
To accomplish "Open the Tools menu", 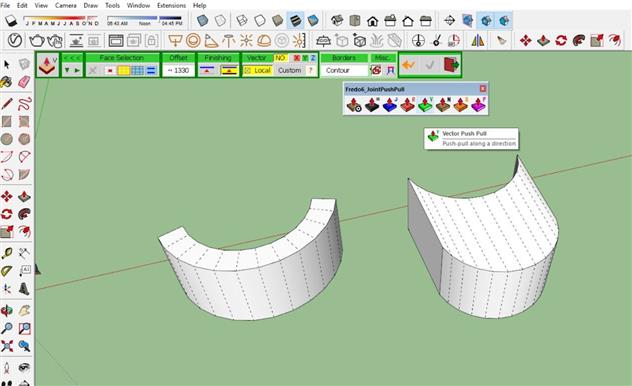I will [x=112, y=5].
